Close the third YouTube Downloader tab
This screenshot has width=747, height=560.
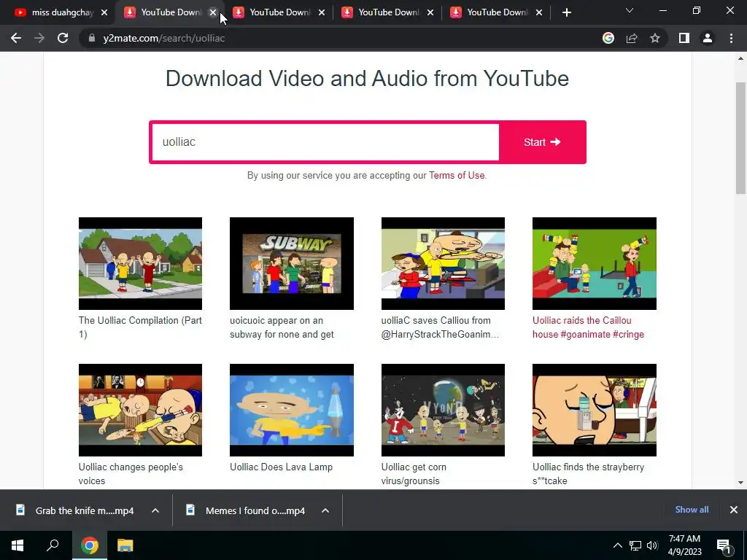pyautogui.click(x=322, y=12)
